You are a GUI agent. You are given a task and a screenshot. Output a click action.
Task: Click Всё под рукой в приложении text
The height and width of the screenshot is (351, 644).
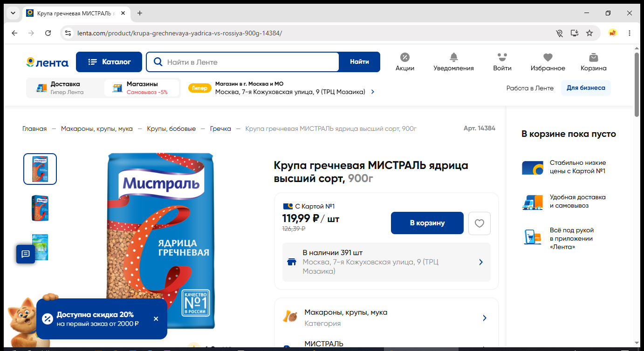pos(572,238)
